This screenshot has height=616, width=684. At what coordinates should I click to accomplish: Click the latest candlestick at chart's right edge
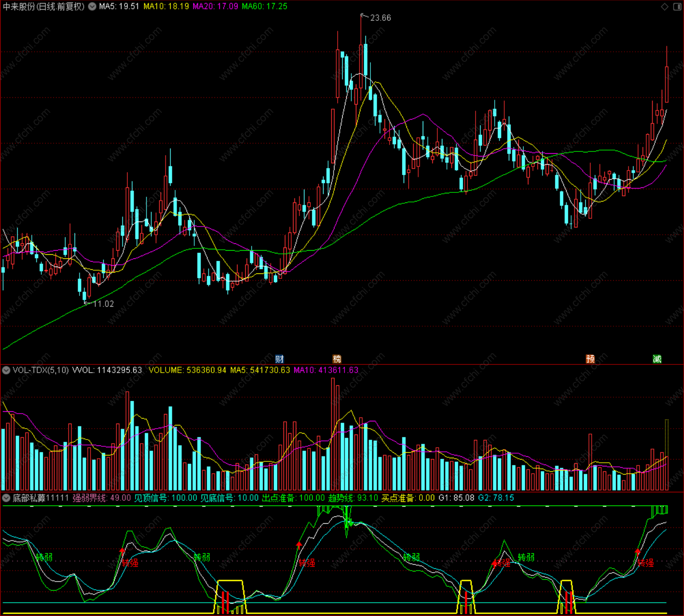click(x=667, y=84)
